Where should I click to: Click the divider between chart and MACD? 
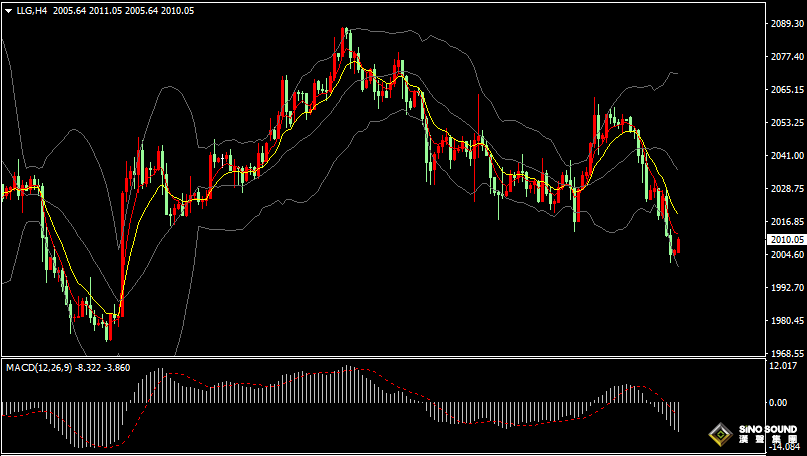coord(380,358)
